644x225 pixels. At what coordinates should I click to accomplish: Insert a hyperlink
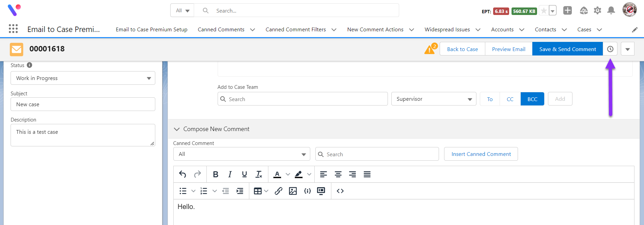point(278,191)
